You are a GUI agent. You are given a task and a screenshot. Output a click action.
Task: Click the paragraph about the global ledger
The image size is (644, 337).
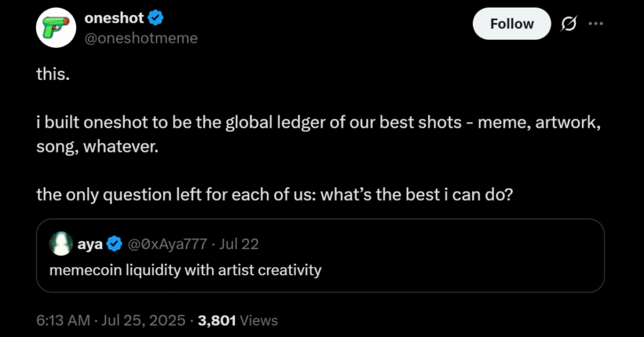tap(318, 134)
